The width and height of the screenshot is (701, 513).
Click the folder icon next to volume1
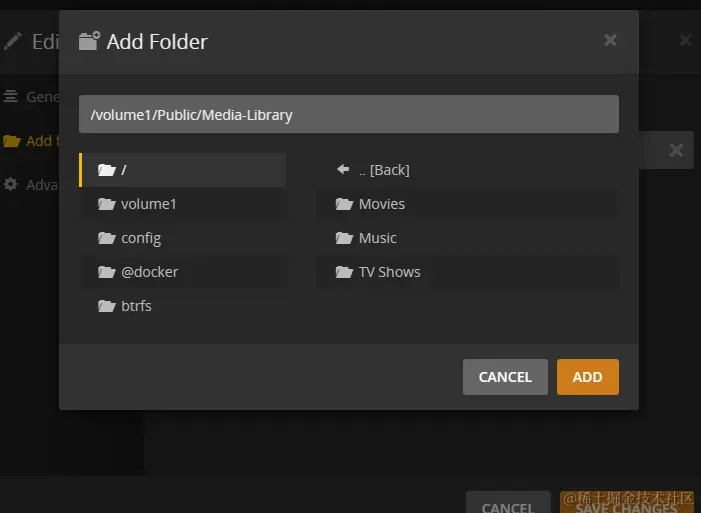[107, 204]
